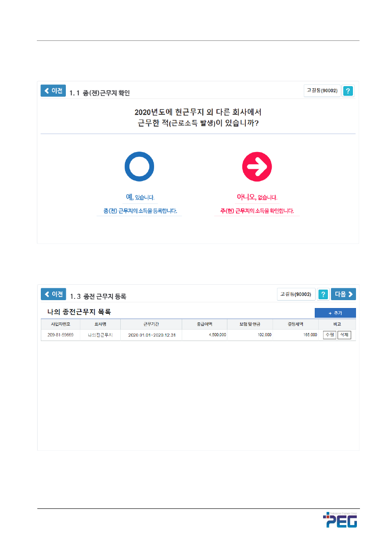Viewport: 392px width, 555px height.
Task: Go back with 이전 in 종(전)근무지 확인 panel
Action: [x=53, y=91]
